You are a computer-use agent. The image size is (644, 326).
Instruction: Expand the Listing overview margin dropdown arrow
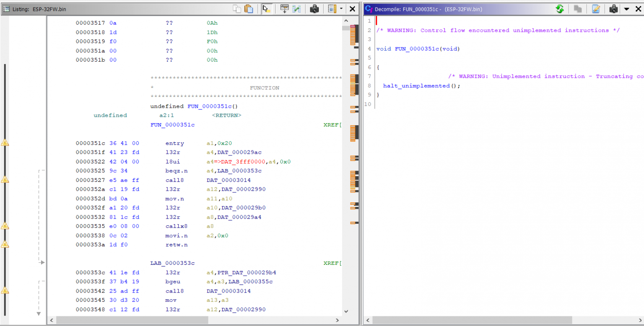tap(341, 9)
